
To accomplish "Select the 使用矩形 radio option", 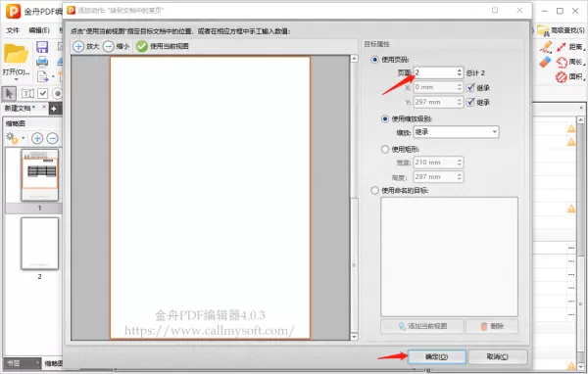I will [x=385, y=149].
